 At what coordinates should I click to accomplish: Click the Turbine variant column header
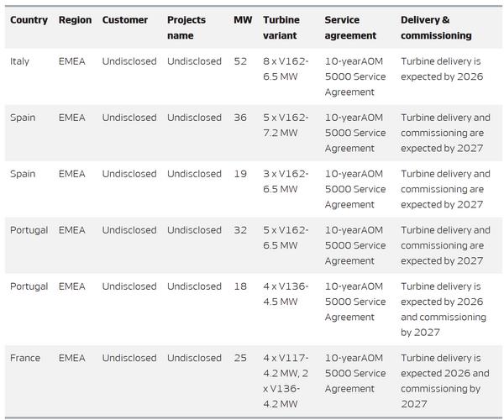[x=281, y=28]
